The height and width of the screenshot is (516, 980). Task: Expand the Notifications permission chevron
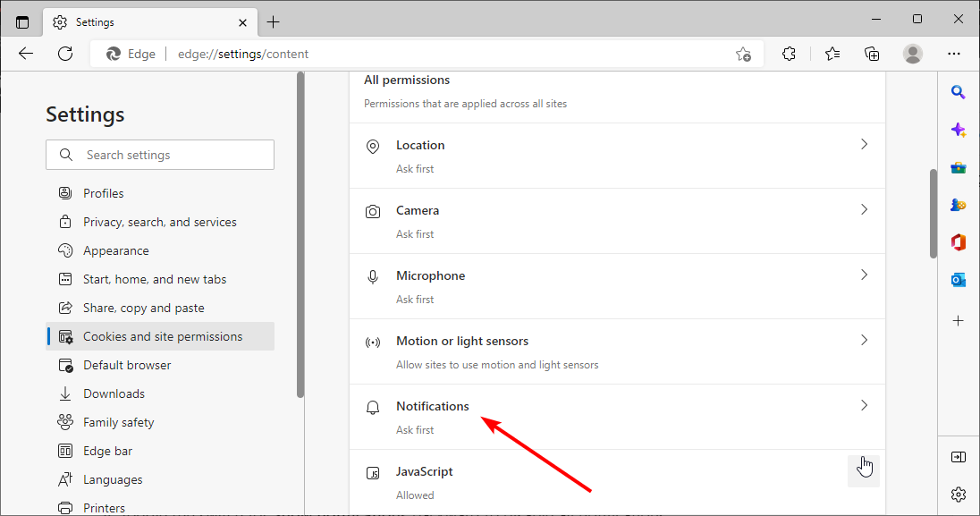pyautogui.click(x=864, y=405)
